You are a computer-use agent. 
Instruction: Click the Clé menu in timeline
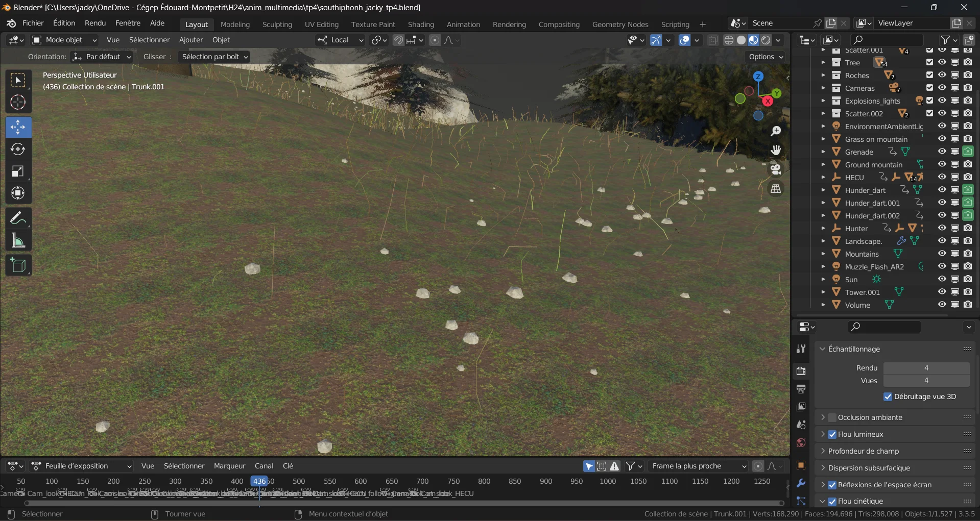point(288,466)
